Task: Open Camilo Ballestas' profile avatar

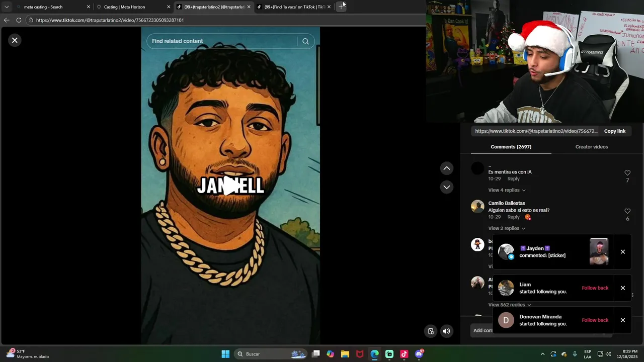Action: coord(477,207)
